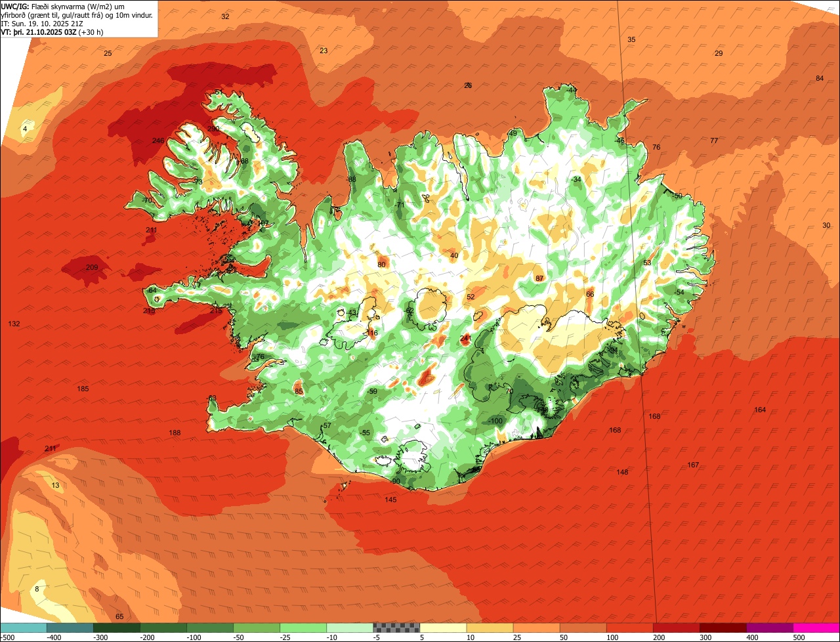Select the red-orange 100 to 200 swatch
Image resolution: width=840 pixels, height=642 pixels.
629,628
